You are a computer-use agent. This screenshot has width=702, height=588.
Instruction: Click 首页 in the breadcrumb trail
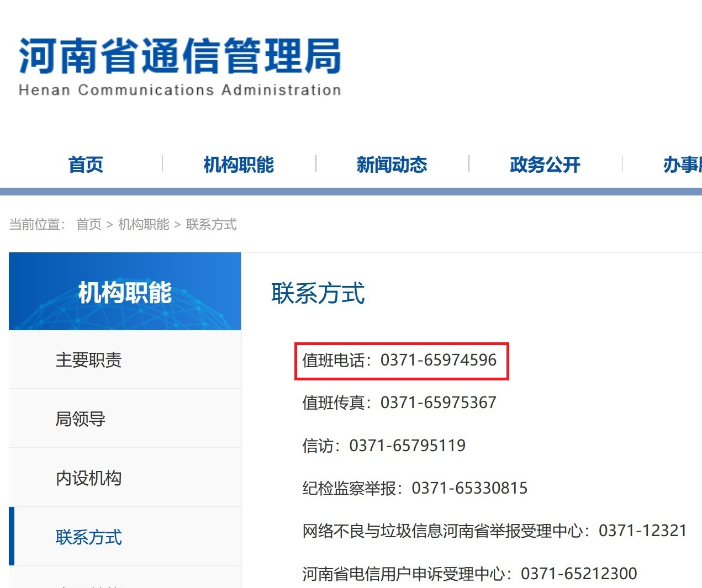pyautogui.click(x=89, y=224)
